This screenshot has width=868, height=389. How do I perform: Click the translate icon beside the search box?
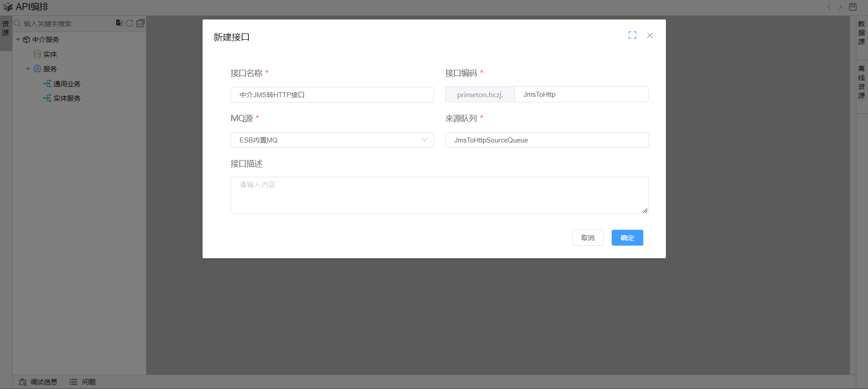(x=119, y=23)
